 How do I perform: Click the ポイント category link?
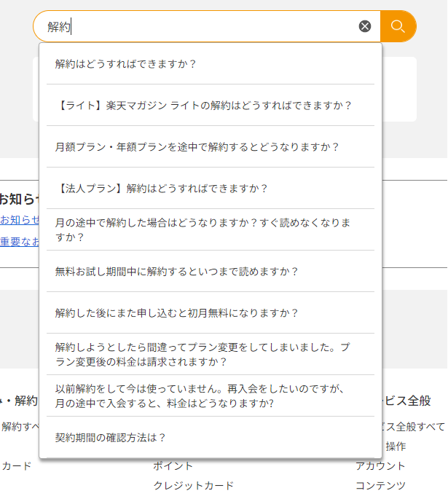(x=173, y=465)
